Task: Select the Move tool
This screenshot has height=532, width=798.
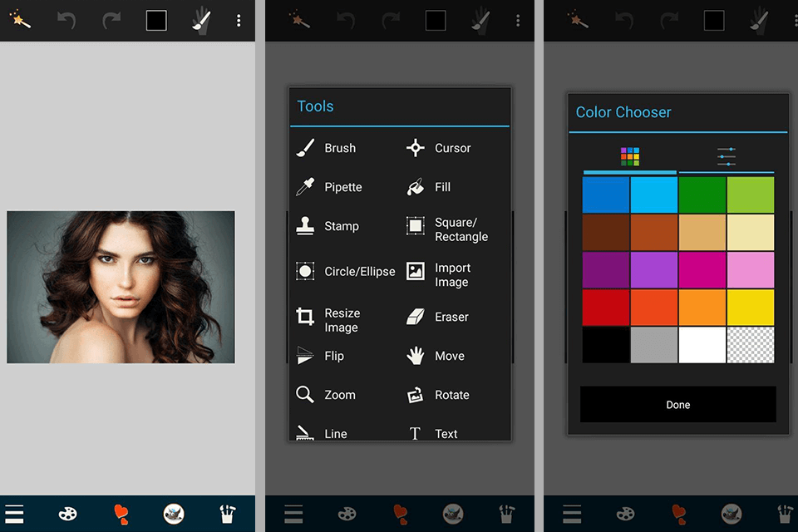Action: 451,356
